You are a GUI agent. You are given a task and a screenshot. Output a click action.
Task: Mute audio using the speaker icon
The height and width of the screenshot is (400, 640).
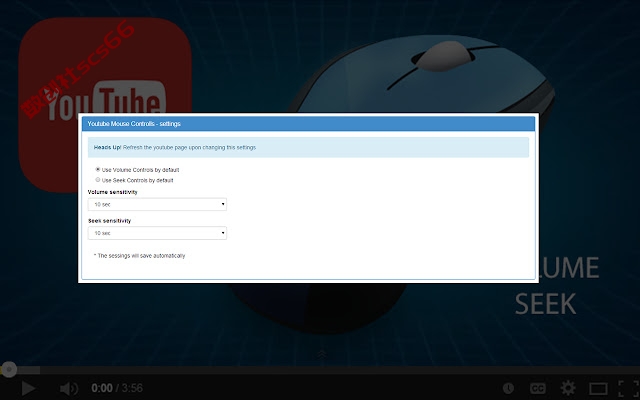pos(69,388)
